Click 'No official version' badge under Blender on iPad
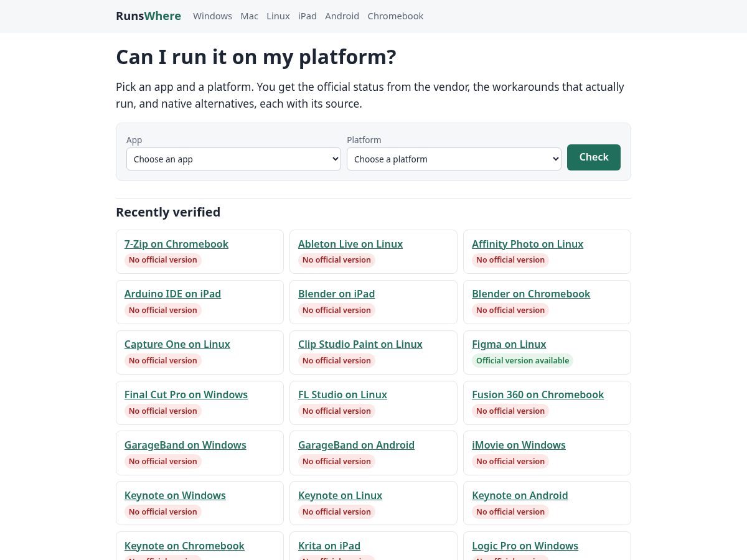 click(337, 310)
